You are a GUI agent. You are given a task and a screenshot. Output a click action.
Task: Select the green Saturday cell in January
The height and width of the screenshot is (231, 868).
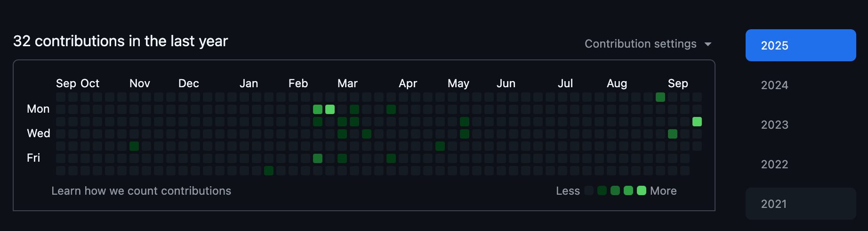click(269, 171)
